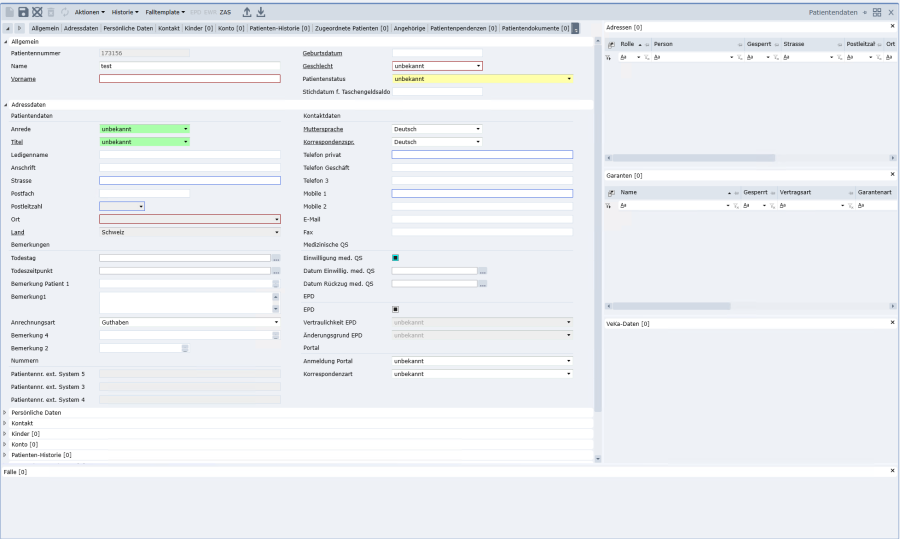Open date picker for Datum Einwillig. med. QS
Screen dimensions: 900x539
point(482,271)
